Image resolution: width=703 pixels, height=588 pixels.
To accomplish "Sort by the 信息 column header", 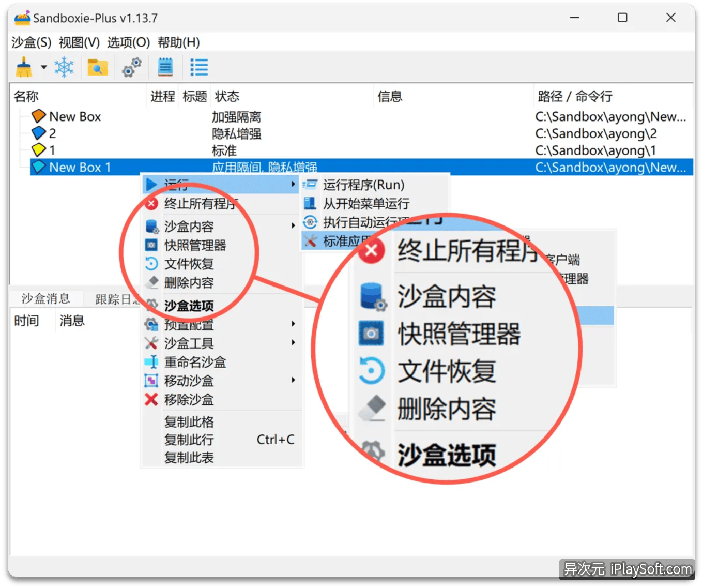I will point(390,96).
